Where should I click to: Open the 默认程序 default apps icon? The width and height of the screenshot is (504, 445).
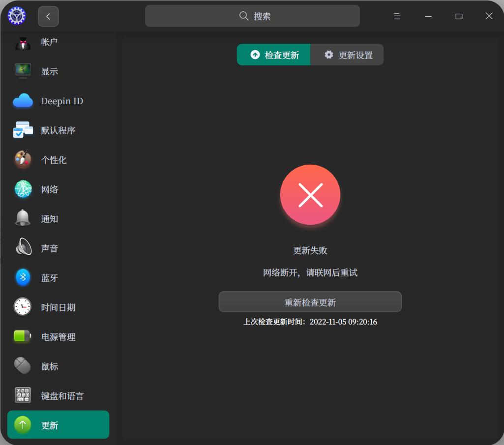pos(23,130)
